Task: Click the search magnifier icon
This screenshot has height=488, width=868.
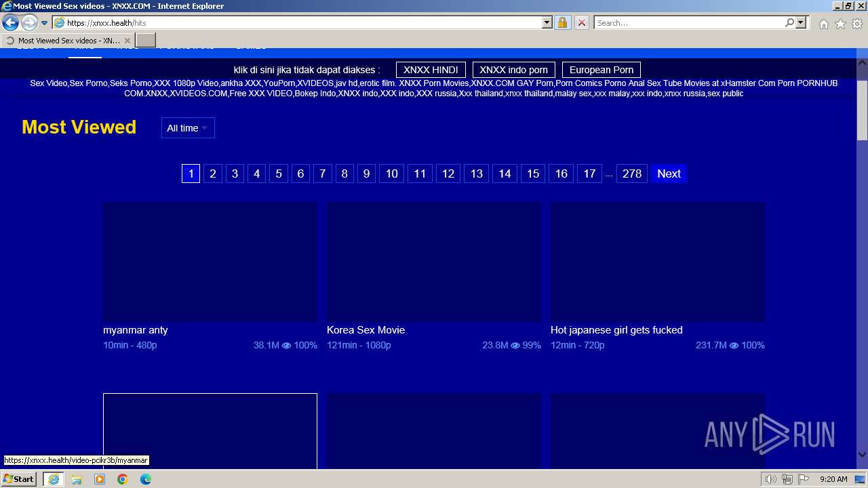Action: pyautogui.click(x=789, y=23)
